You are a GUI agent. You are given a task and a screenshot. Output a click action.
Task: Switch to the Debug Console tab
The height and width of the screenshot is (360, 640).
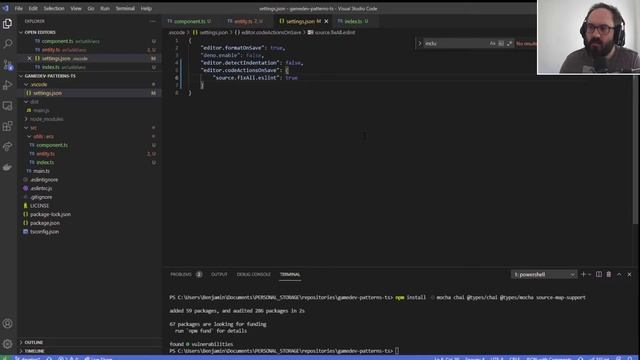(253, 274)
